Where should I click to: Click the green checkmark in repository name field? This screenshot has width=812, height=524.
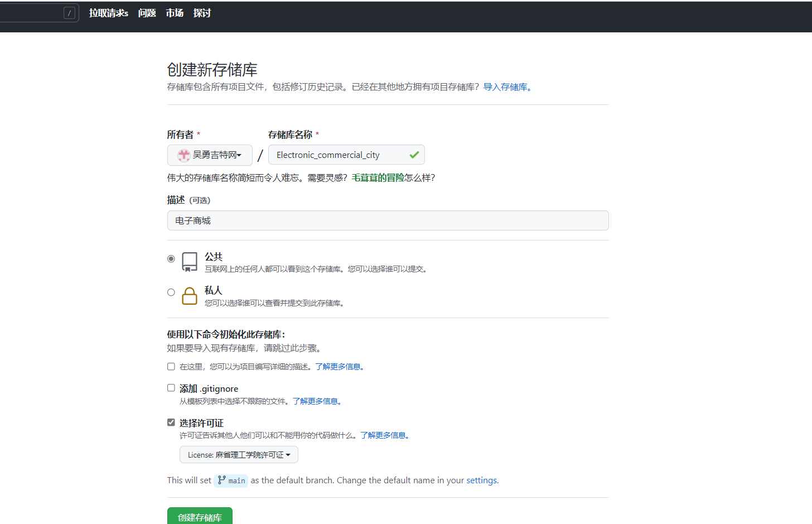coord(414,155)
